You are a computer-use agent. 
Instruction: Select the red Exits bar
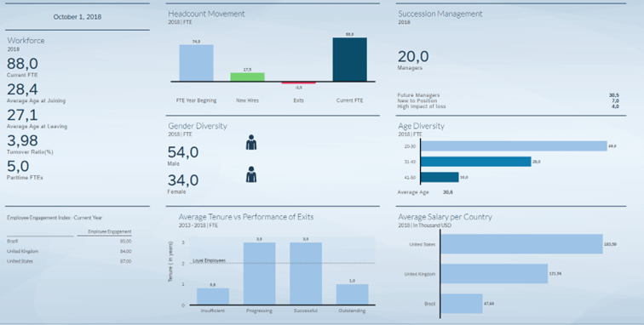pyautogui.click(x=299, y=83)
